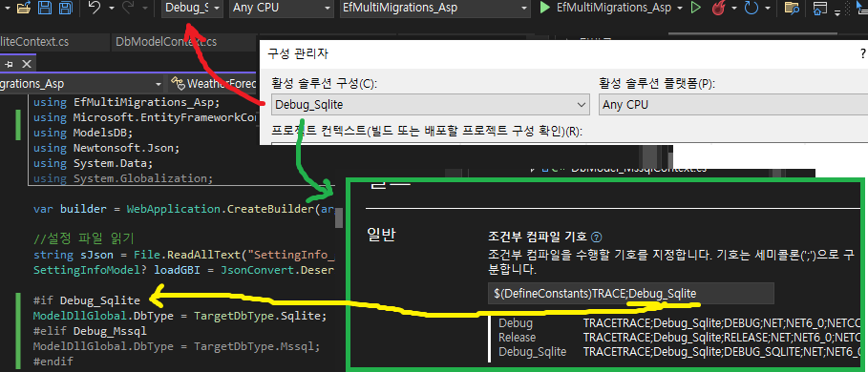
Task: Click 'using Newtonsoft.Json;' line
Action: pyautogui.click(x=106, y=148)
